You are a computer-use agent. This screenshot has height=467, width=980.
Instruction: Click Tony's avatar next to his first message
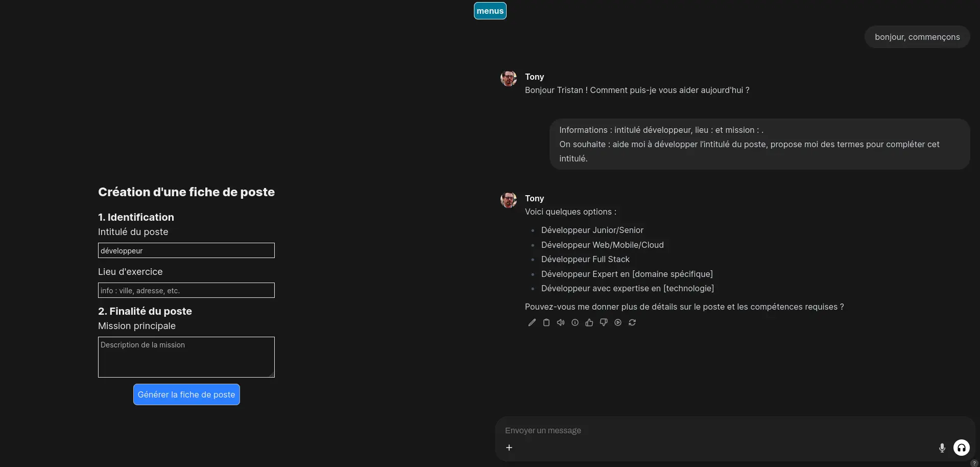[x=509, y=79]
